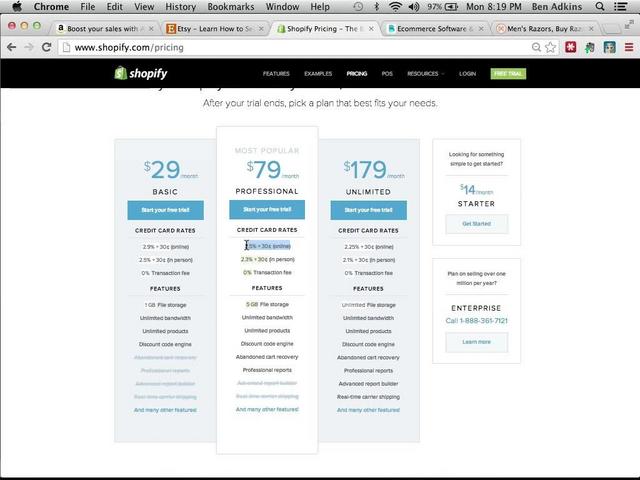This screenshot has width=640, height=480.
Task: Open the File menu
Action: [87, 7]
